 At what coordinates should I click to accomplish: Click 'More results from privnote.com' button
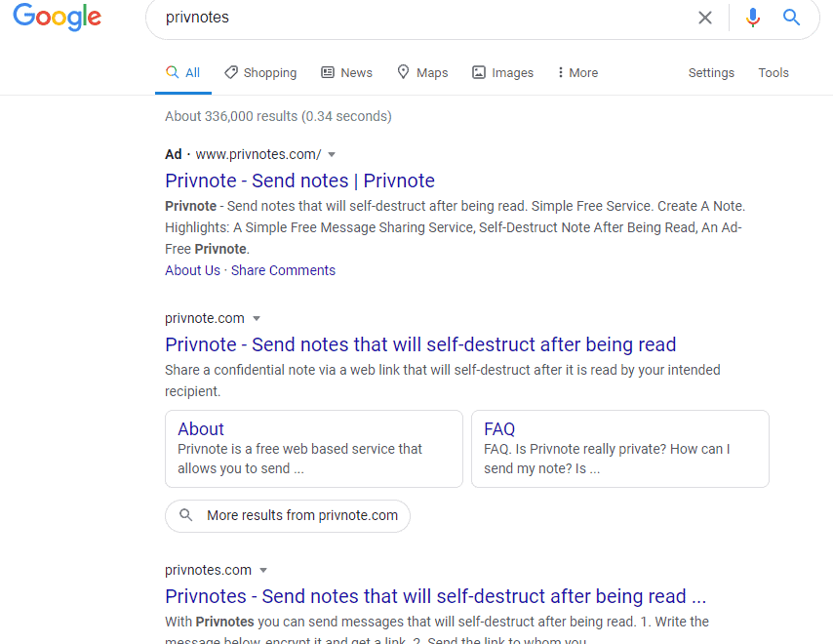coord(288,515)
